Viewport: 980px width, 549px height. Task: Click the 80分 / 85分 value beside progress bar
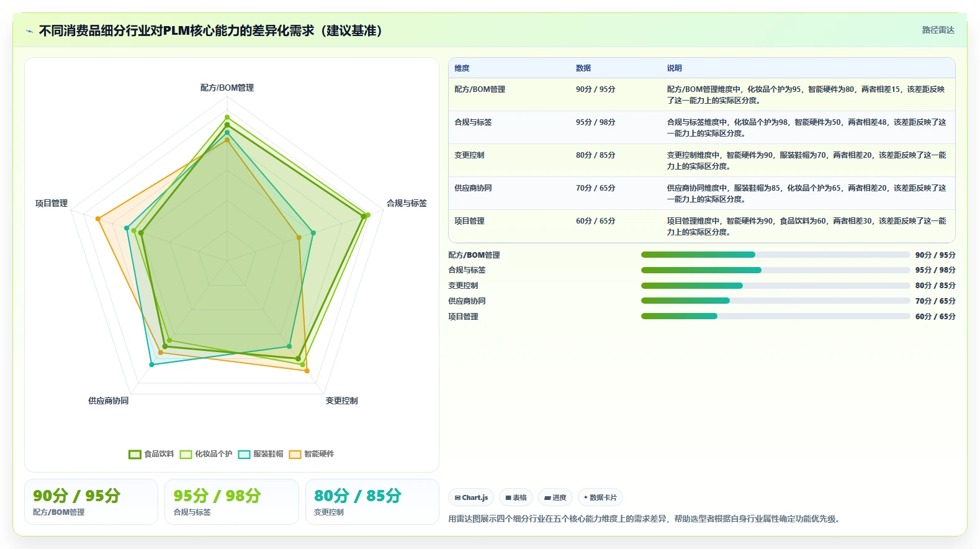coord(935,286)
